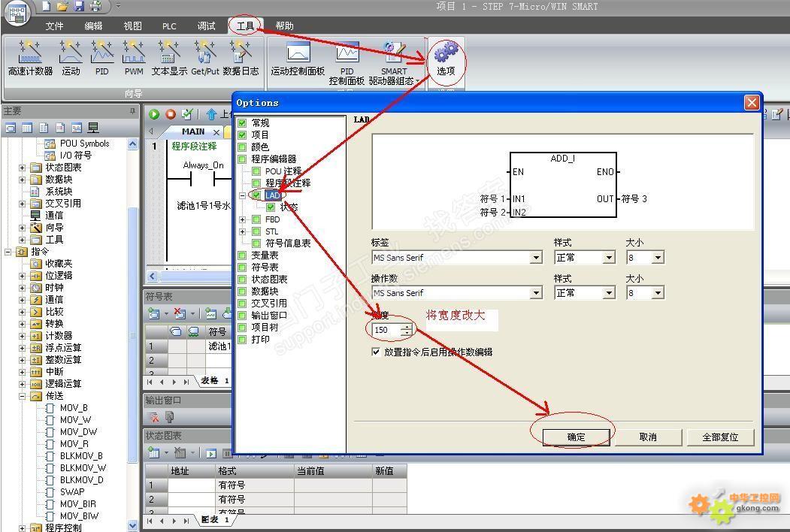The height and width of the screenshot is (532, 790).
Task: Click the Options (选项) gear icon
Action: point(446,51)
